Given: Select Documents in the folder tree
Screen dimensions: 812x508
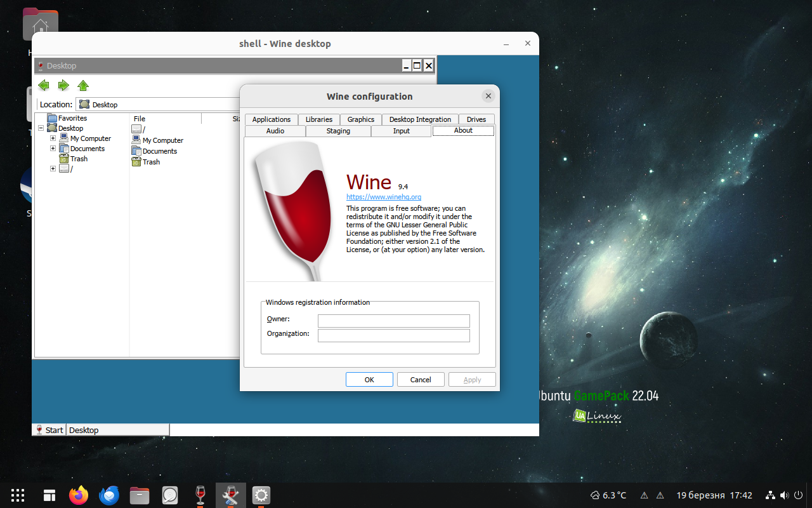Looking at the screenshot, I should (88, 149).
